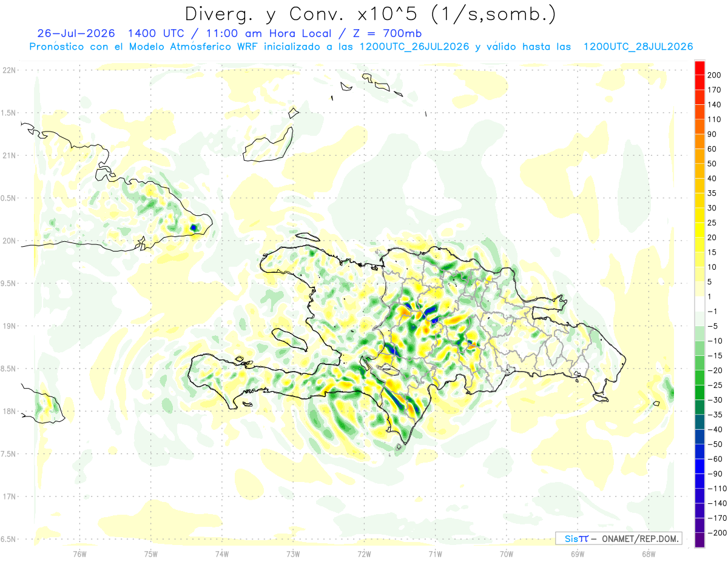
Task: Click the colorbar label '-25'
Action: click(x=715, y=385)
